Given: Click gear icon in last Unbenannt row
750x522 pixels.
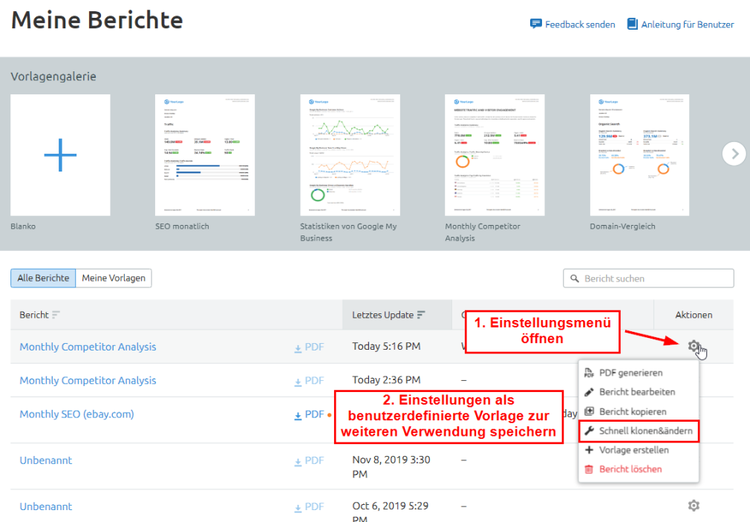Looking at the screenshot, I should [694, 505].
